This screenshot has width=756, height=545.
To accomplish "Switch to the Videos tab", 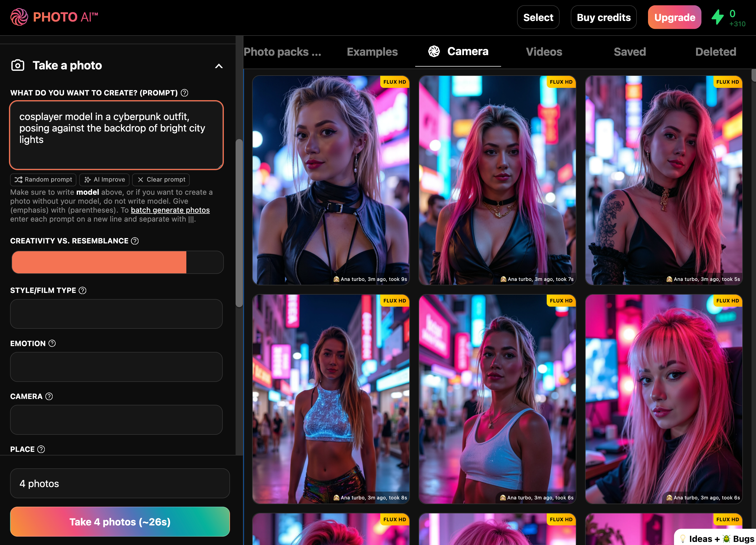I will point(544,52).
